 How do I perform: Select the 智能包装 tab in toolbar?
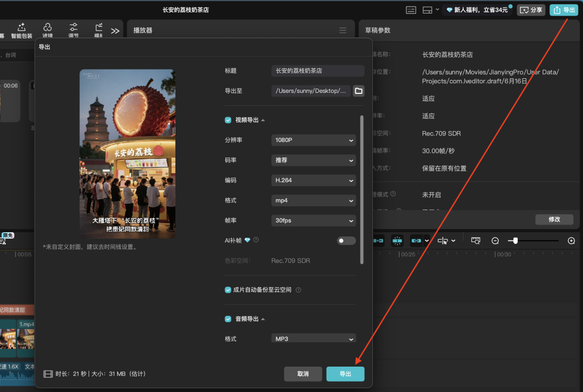point(22,31)
